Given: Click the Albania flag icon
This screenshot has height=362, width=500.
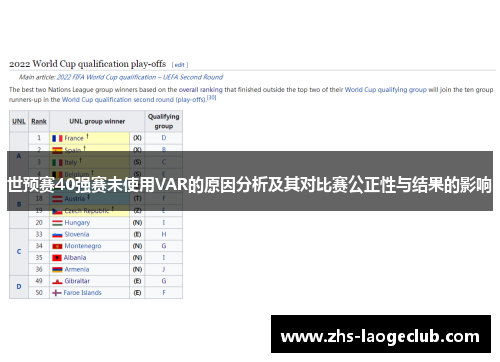Looking at the screenshot, I should 57,258.
